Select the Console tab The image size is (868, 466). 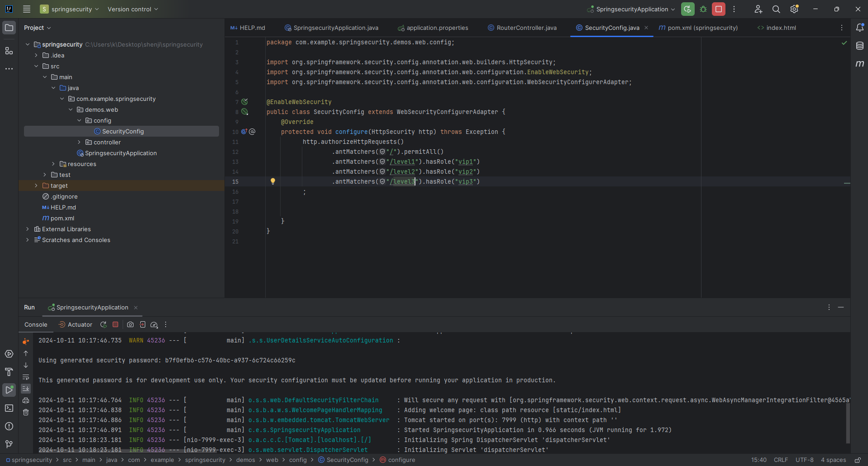tap(36, 324)
